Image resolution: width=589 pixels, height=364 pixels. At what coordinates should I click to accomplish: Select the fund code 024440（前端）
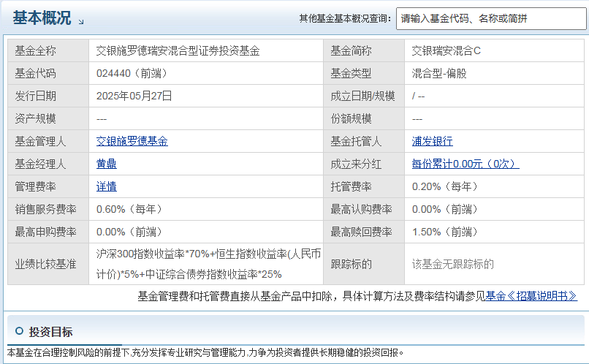pos(132,73)
